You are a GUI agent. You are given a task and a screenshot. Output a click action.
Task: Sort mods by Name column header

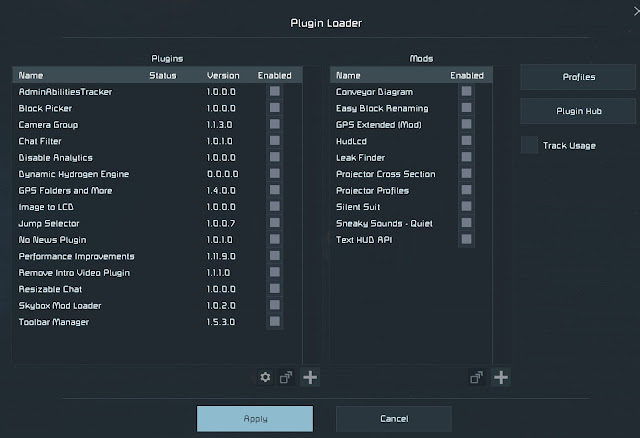click(348, 76)
